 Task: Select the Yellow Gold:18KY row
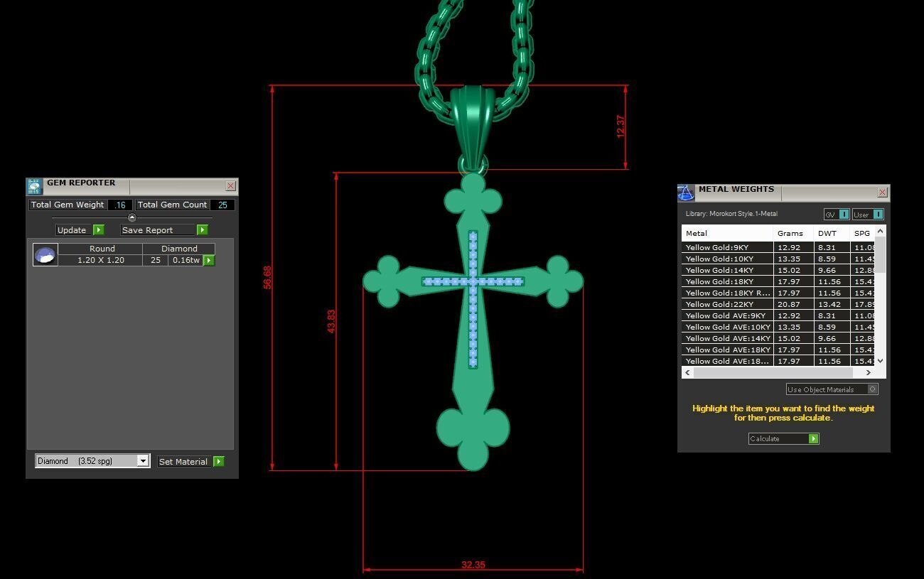(778, 281)
